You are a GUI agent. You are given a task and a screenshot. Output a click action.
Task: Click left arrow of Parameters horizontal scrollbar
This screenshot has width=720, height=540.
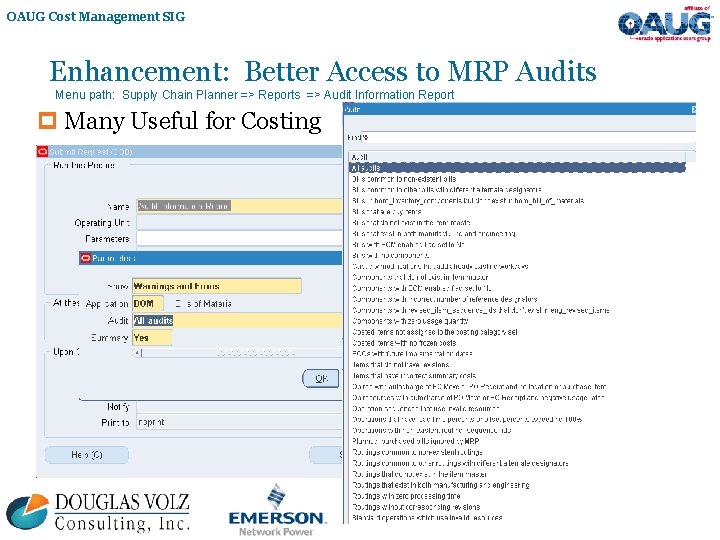pyautogui.click(x=137, y=353)
